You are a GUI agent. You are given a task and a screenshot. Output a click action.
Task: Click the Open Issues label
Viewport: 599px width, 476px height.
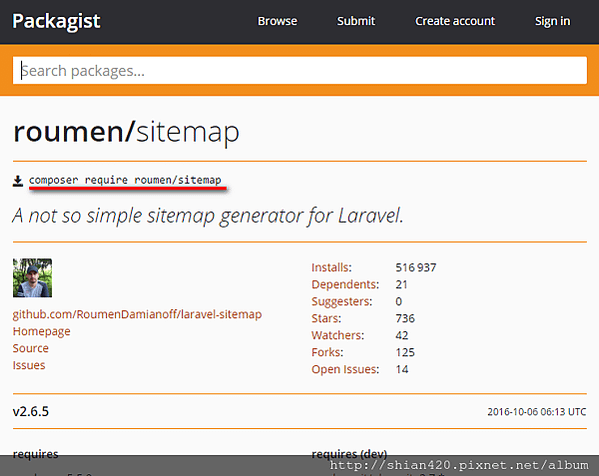[345, 369]
